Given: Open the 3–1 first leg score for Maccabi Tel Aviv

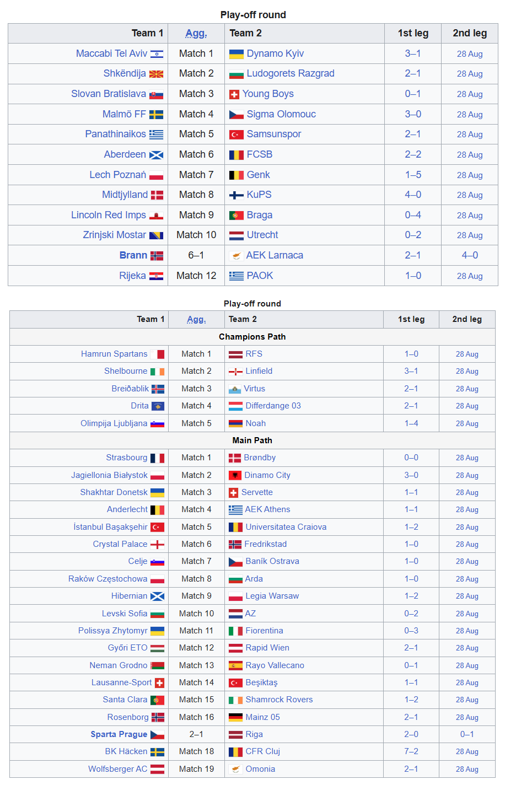Looking at the screenshot, I should pyautogui.click(x=413, y=54).
